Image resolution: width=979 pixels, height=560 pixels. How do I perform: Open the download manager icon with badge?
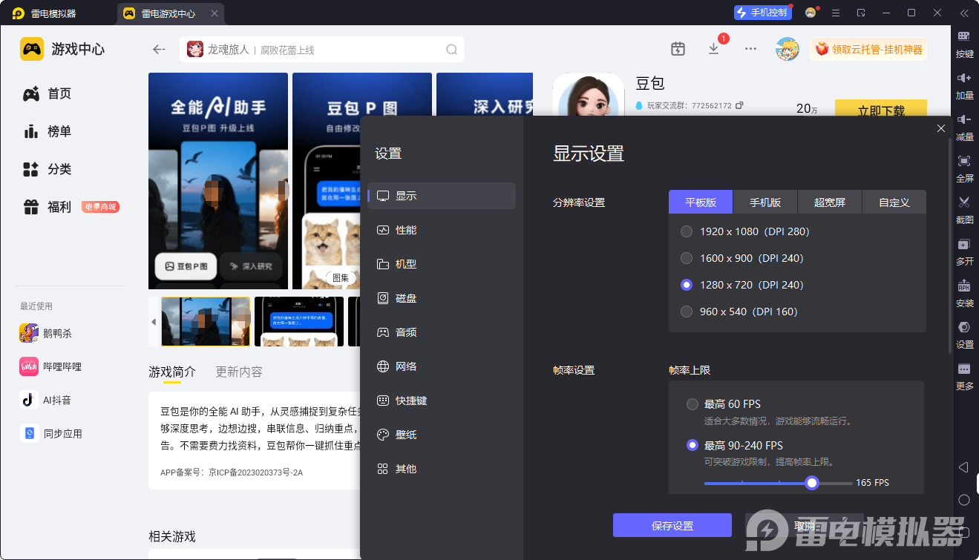(713, 49)
